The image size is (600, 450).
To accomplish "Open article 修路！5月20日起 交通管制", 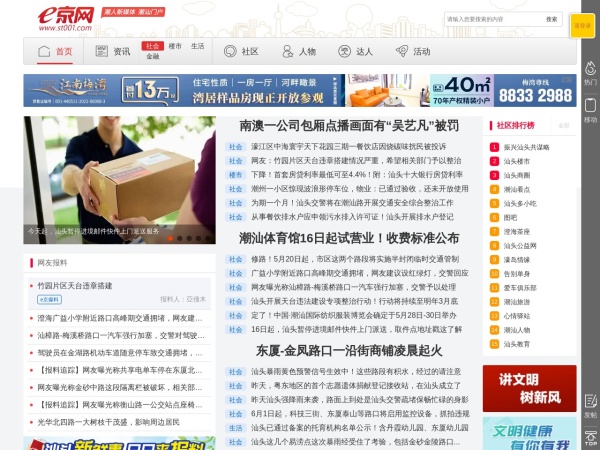I will (x=355, y=259).
